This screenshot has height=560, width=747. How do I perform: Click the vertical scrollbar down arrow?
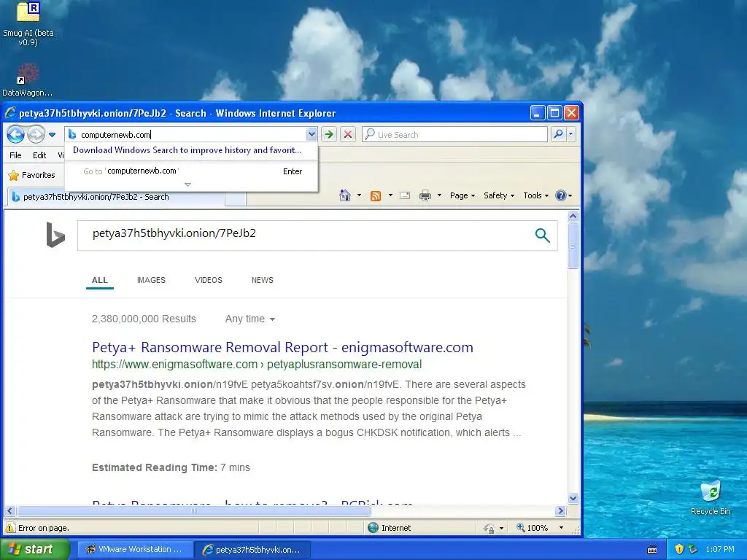tap(573, 499)
